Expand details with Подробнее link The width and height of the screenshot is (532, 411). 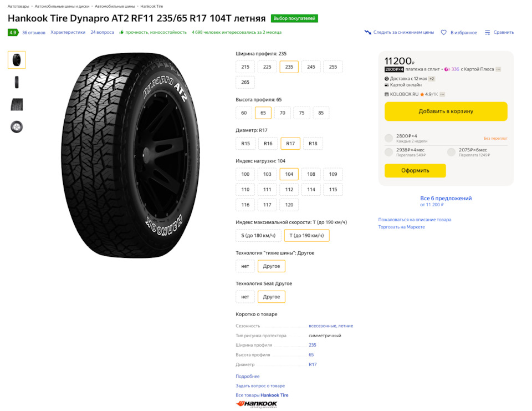247,377
